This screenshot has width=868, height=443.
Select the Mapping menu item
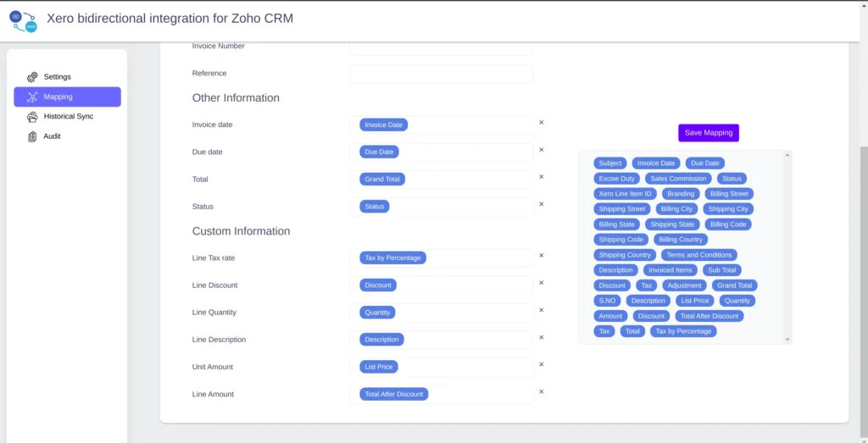point(68,97)
